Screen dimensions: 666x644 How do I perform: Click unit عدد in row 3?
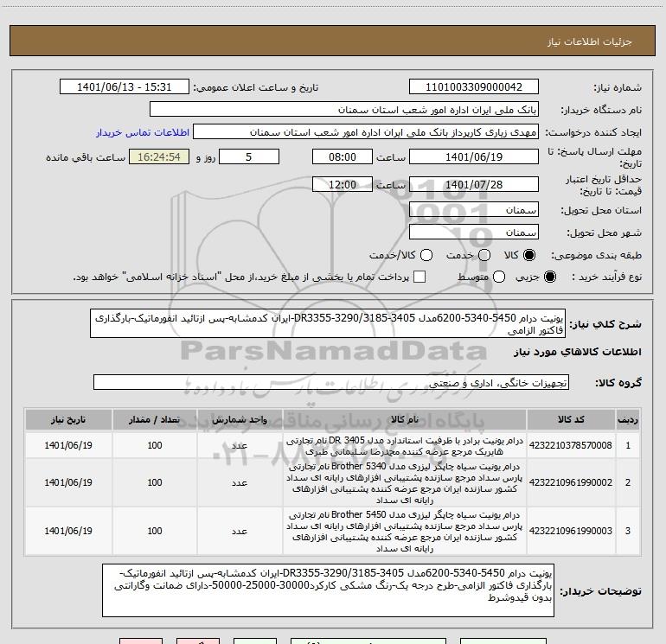(x=240, y=531)
